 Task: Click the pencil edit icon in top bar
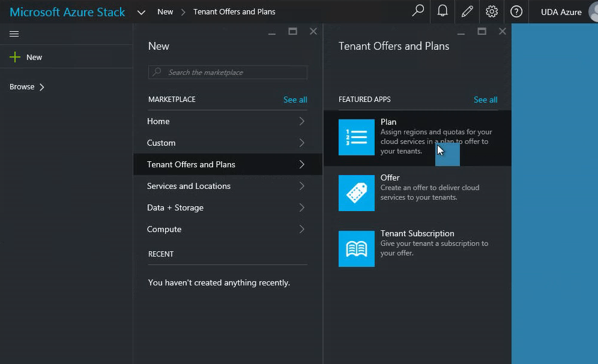467,11
